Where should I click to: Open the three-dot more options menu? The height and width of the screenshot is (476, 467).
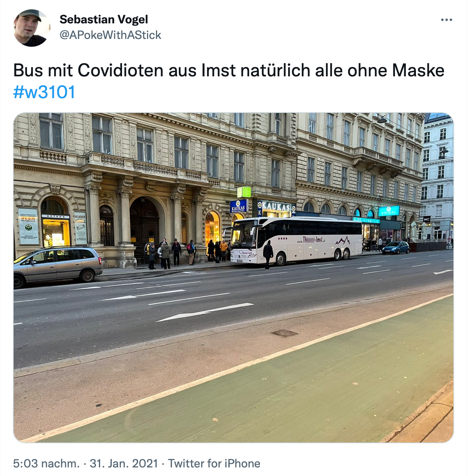[446, 20]
